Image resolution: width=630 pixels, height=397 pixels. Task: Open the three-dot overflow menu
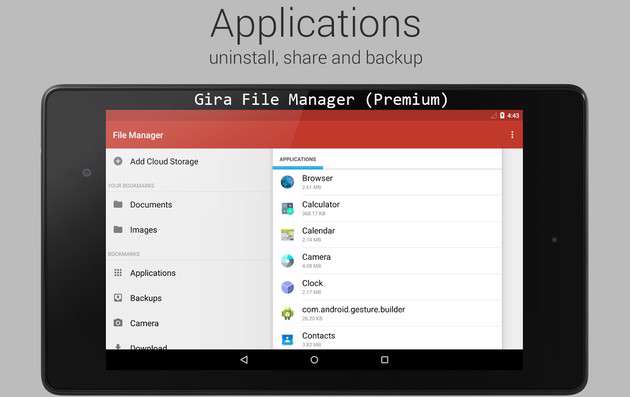(512, 135)
